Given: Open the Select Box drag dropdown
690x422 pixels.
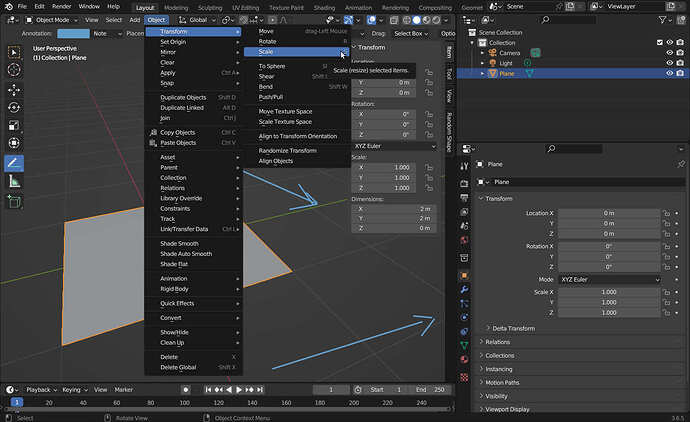Looking at the screenshot, I should coord(411,33).
